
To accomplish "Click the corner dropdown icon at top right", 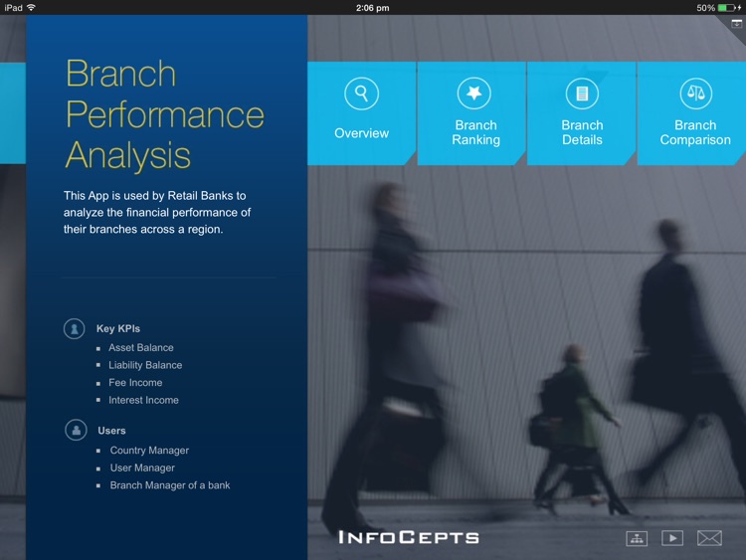I will [736, 23].
